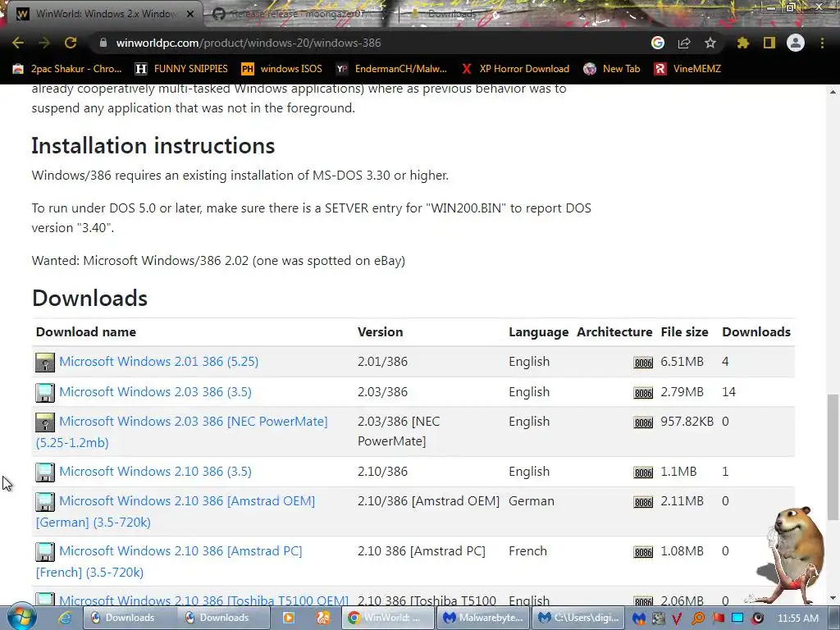The height and width of the screenshot is (630, 840).
Task: Click the 3.5 floppy icon for Windows 2.03 (3.5)
Action: 45,393
